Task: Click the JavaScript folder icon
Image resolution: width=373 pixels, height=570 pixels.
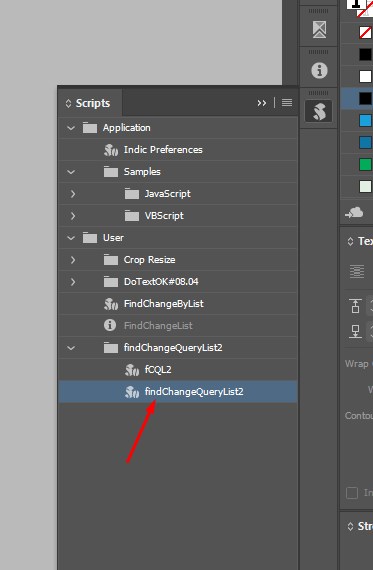Action: click(x=132, y=194)
